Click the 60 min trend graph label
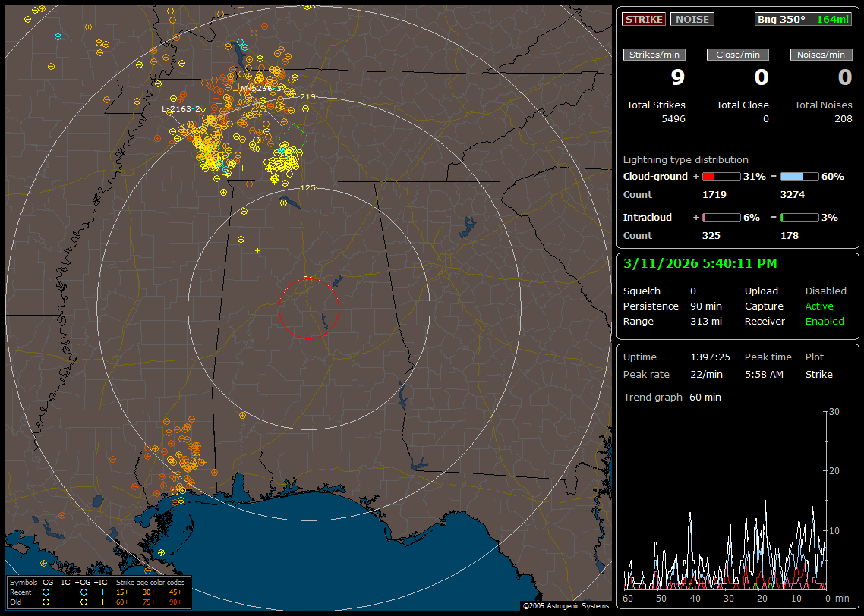Viewport: 864px width, 616px height. (x=705, y=397)
